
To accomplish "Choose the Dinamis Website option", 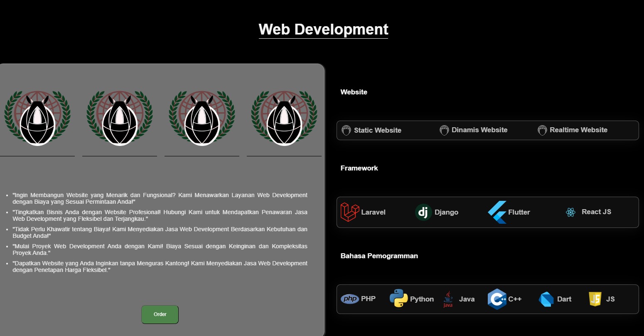I will click(479, 130).
